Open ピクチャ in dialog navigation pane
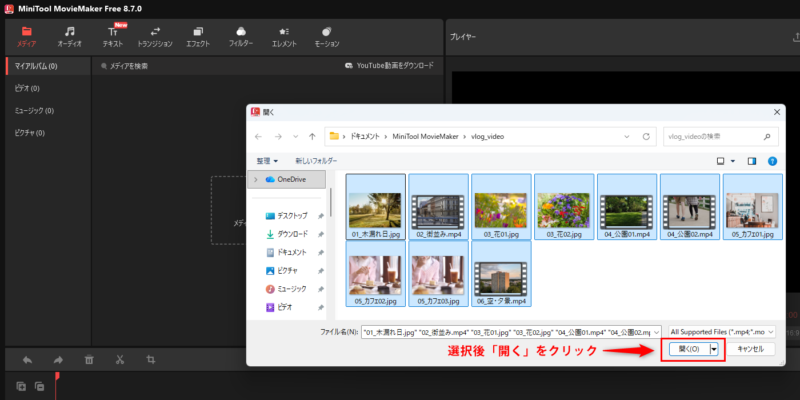800x400 pixels. pyautogui.click(x=288, y=270)
